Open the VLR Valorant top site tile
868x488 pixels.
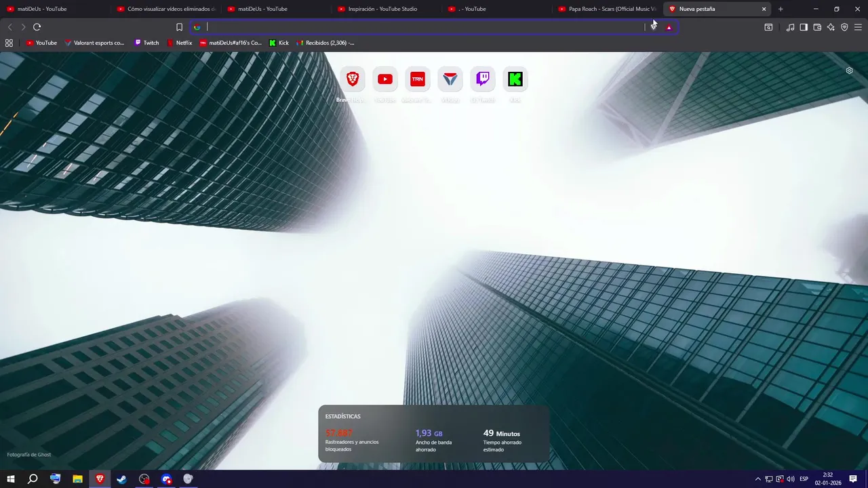[x=450, y=79]
